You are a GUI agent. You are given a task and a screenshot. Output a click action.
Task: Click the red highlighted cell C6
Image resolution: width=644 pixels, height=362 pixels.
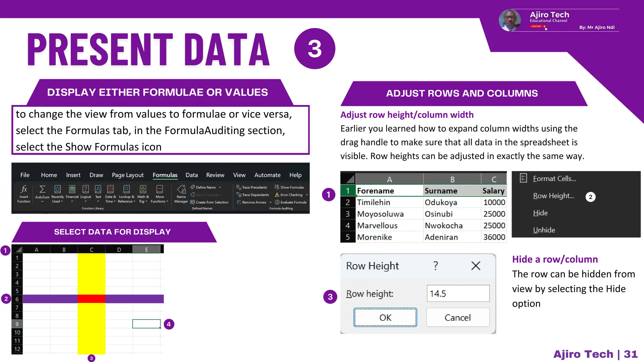92,299
